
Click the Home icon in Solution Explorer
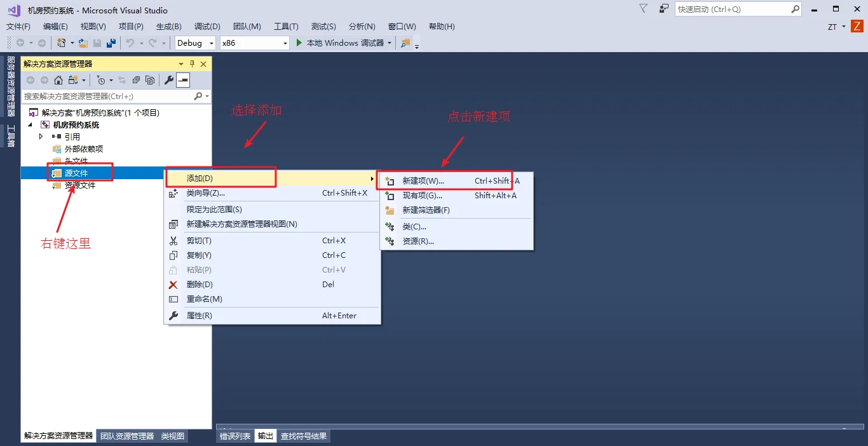point(58,80)
